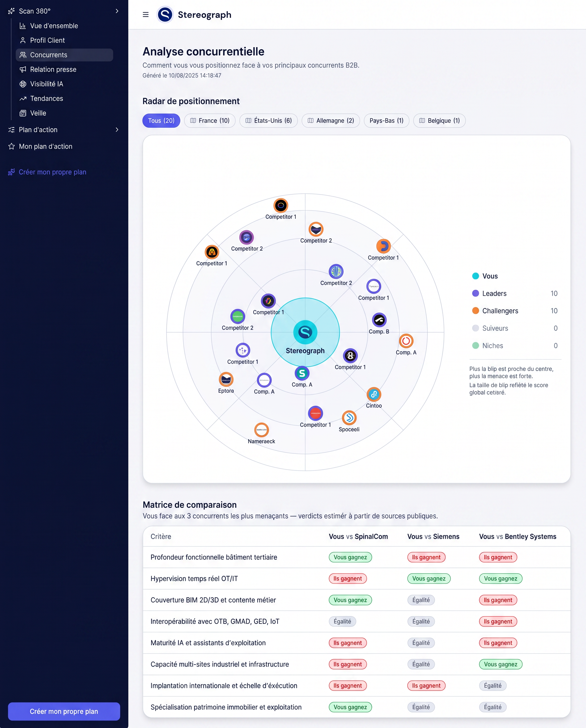Select the Tous (20) filter tab
Viewport: 586px width, 728px height.
161,121
